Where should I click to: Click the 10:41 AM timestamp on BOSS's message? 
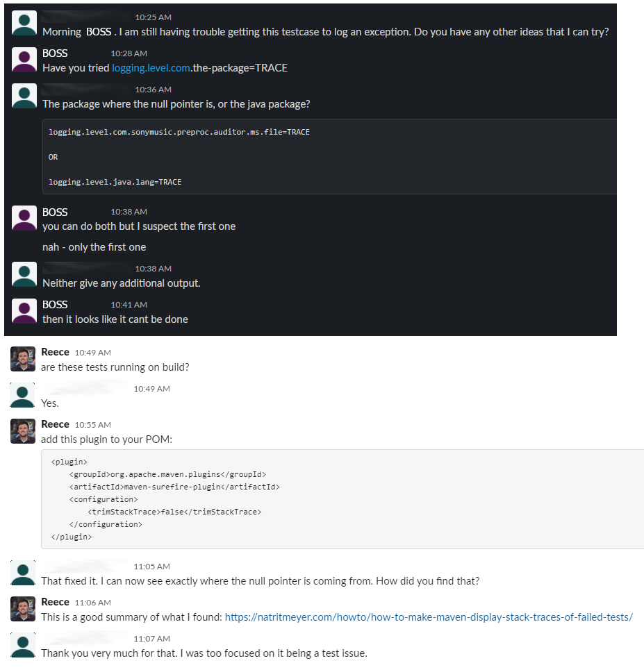(x=129, y=305)
